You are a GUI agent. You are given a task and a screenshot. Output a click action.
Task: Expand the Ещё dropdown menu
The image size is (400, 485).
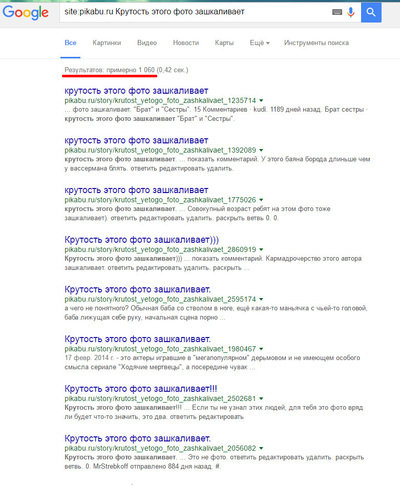[x=260, y=43]
